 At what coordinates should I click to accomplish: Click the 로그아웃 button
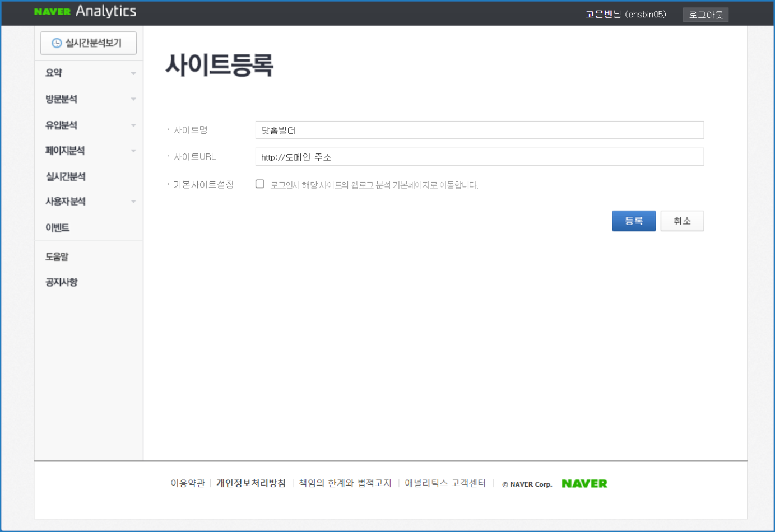(706, 15)
